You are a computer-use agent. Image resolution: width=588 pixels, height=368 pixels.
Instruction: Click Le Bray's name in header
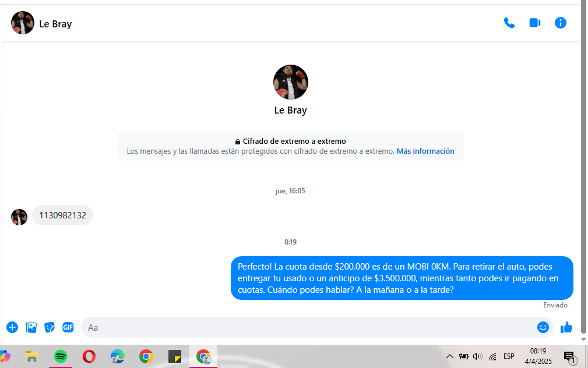[x=55, y=24]
